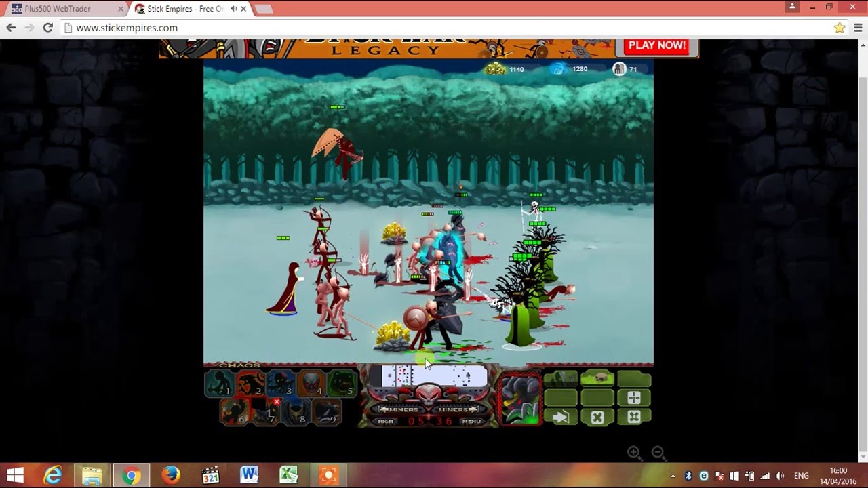
Task: Open Windows Start menu
Action: tap(15, 475)
